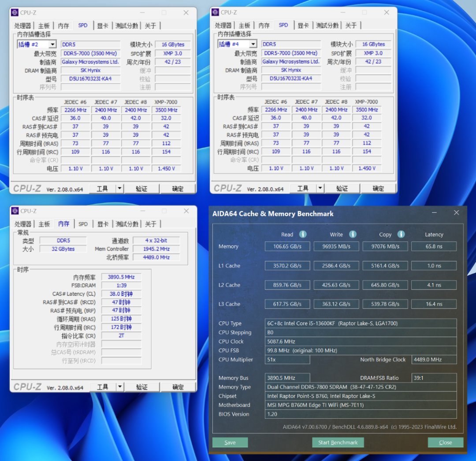This screenshot has width=476, height=461.
Task: Click Memory Latency value 65.8 ns
Action: coord(434,246)
